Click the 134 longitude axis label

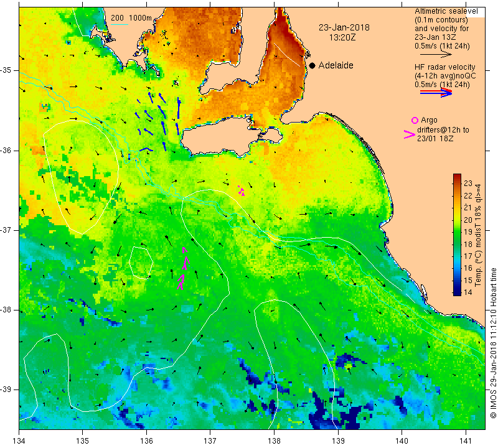tap(19, 441)
